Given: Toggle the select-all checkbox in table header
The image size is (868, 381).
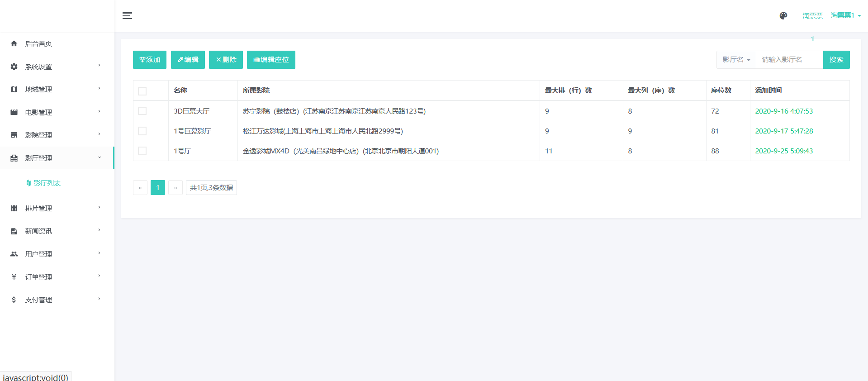Looking at the screenshot, I should (x=142, y=91).
